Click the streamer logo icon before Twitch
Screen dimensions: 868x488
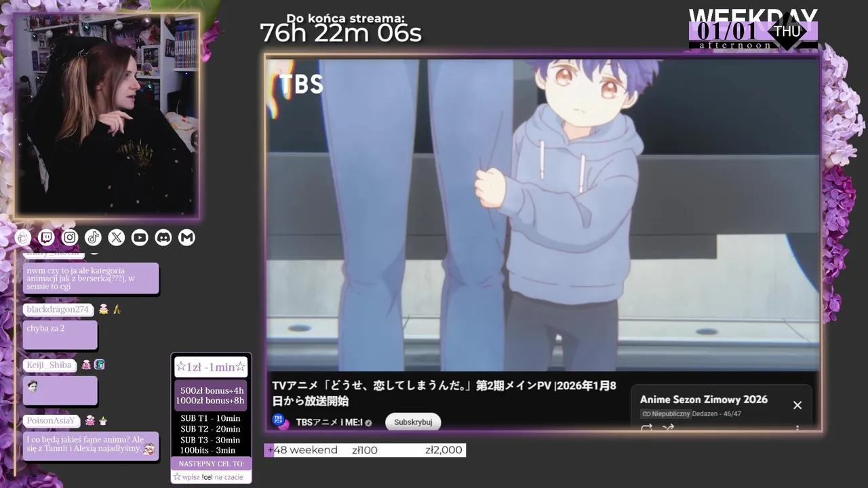click(23, 237)
